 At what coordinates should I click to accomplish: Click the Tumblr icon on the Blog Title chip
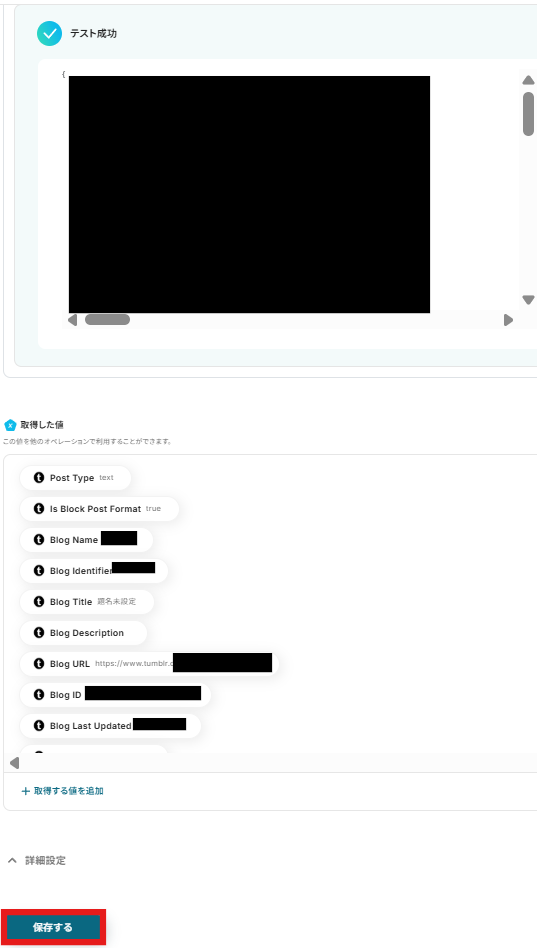(x=39, y=602)
